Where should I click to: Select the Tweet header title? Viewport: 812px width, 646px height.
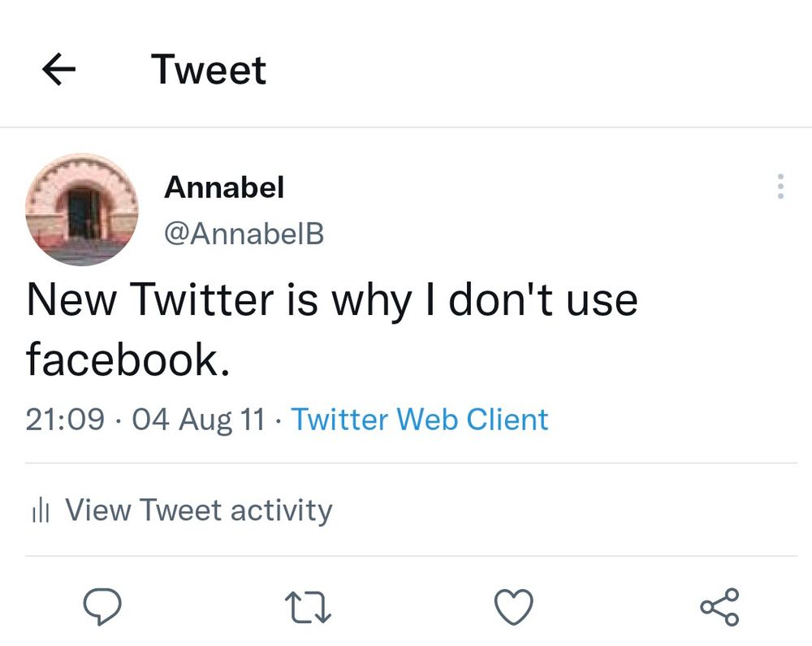(209, 70)
